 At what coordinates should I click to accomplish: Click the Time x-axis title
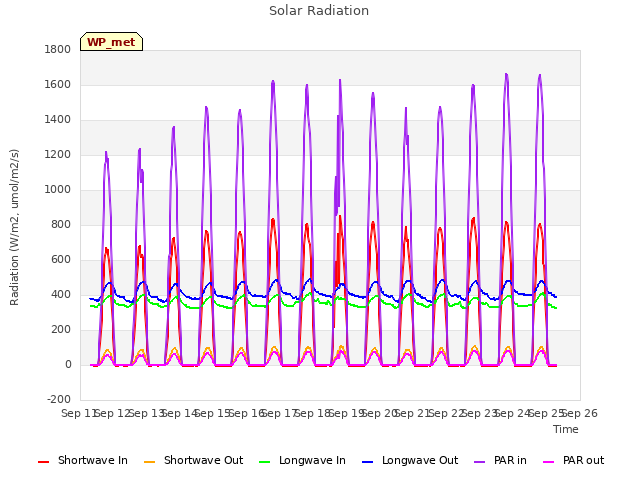point(566,429)
